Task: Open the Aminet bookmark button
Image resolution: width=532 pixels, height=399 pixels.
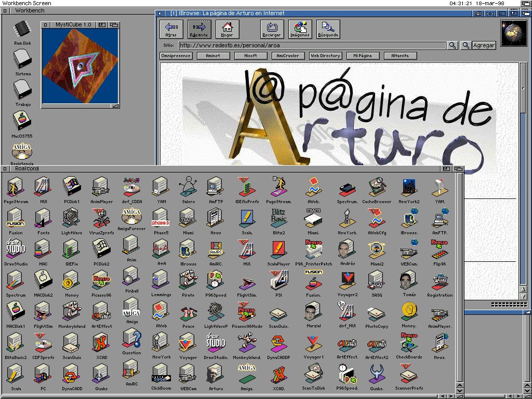Action: [x=213, y=56]
